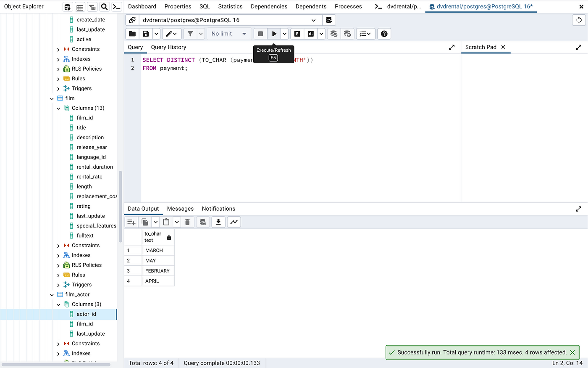Click the to_char column header

click(x=158, y=237)
